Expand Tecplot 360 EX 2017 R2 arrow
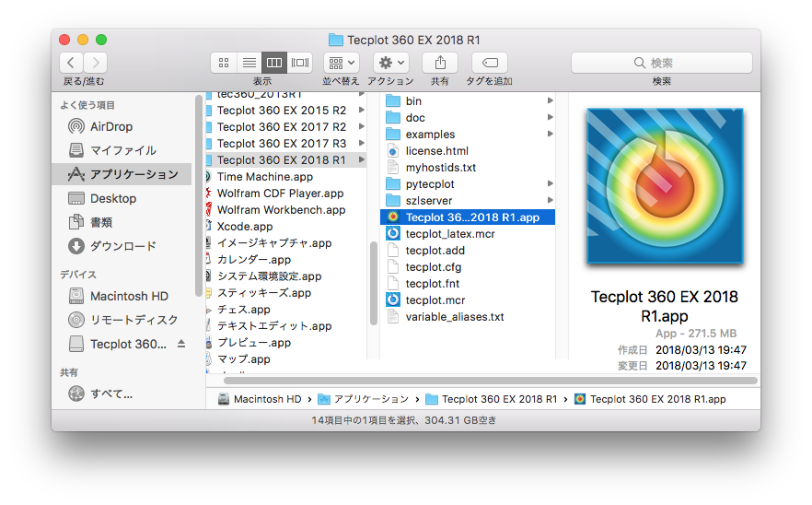The image size is (812, 505). coord(362,126)
